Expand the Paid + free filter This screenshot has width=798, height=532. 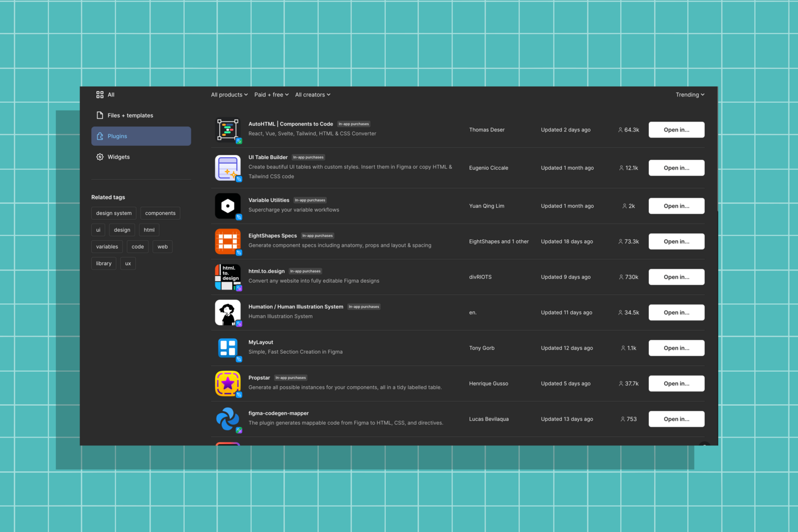(x=271, y=94)
